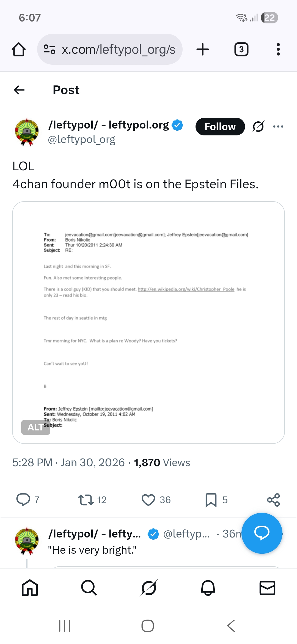Screen dimensions: 297x644
Task: Click the x.com address bar URL
Action: point(118,50)
